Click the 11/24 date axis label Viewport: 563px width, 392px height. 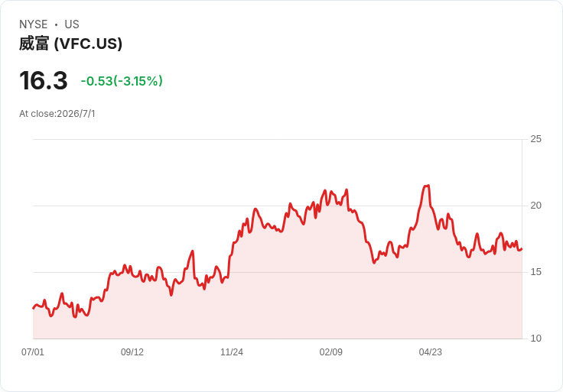pos(232,352)
